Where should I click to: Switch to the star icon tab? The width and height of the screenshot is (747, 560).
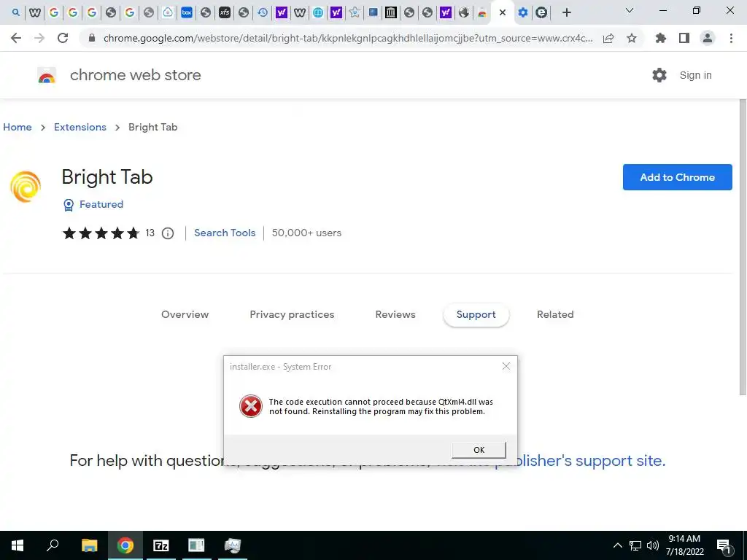[354, 12]
